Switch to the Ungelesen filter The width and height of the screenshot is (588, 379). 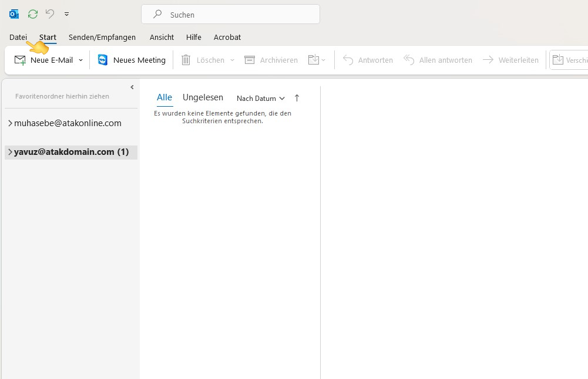pos(203,97)
